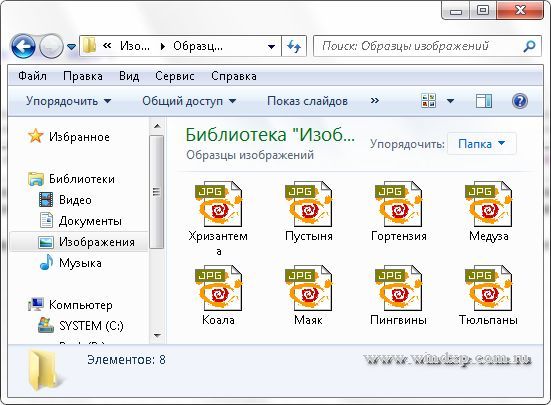Click the Образц... breadcrumb in address bar
This screenshot has height=405, width=551.
coord(198,46)
